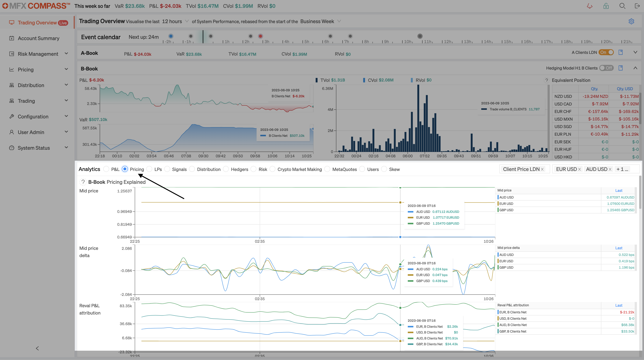This screenshot has width=644, height=360.
Task: Open the Trading Overview settings gear
Action: (x=631, y=21)
